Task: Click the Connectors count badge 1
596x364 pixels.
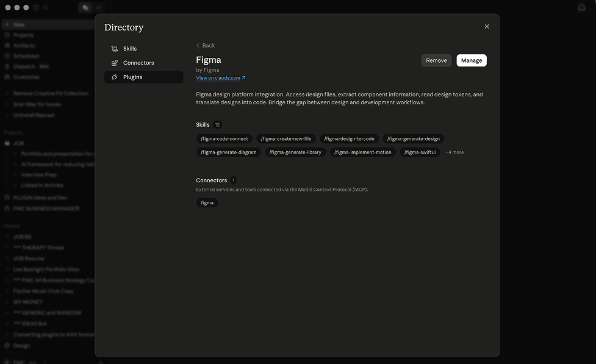Action: (x=233, y=180)
